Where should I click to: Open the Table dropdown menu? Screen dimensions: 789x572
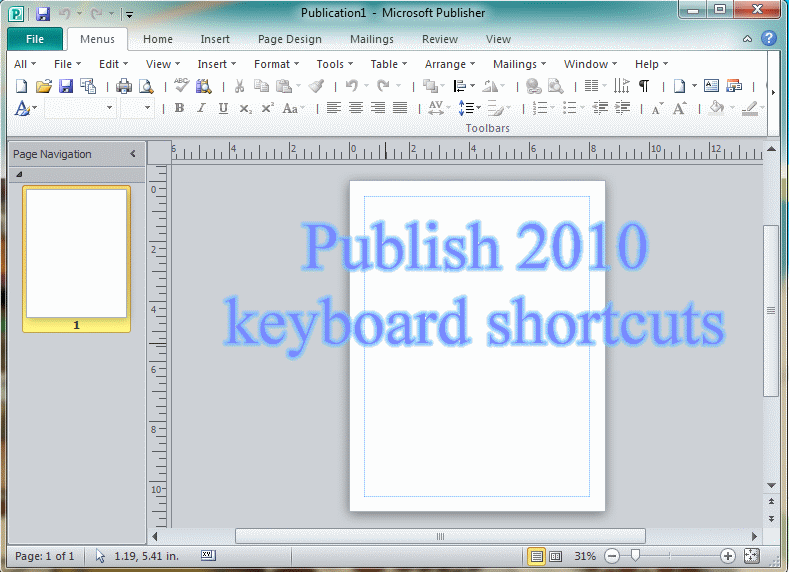(x=388, y=64)
